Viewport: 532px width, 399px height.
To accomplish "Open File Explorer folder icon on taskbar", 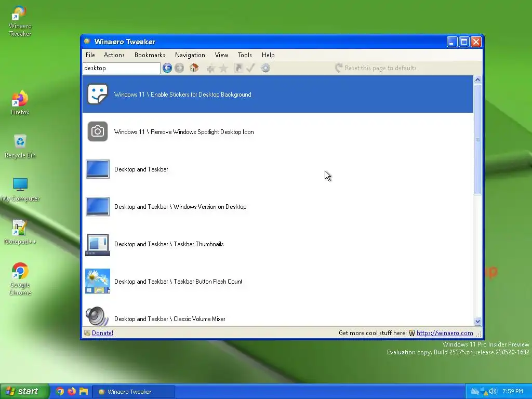I will 84,392.
